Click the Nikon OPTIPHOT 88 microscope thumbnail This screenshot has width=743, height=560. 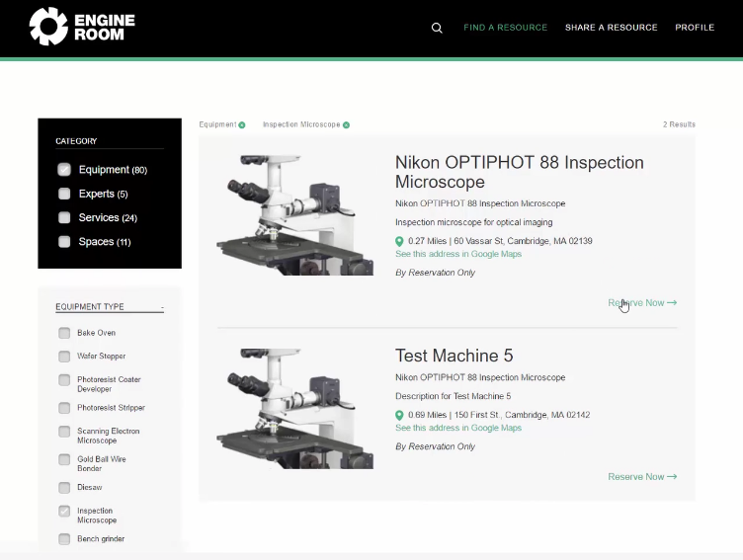[294, 215]
